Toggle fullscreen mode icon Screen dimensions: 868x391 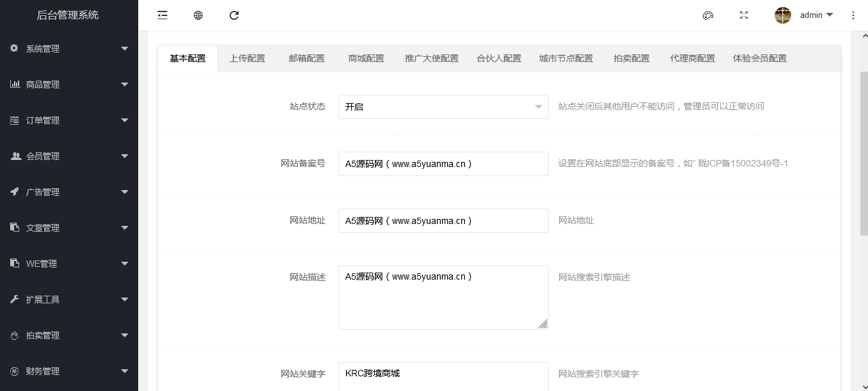[744, 15]
